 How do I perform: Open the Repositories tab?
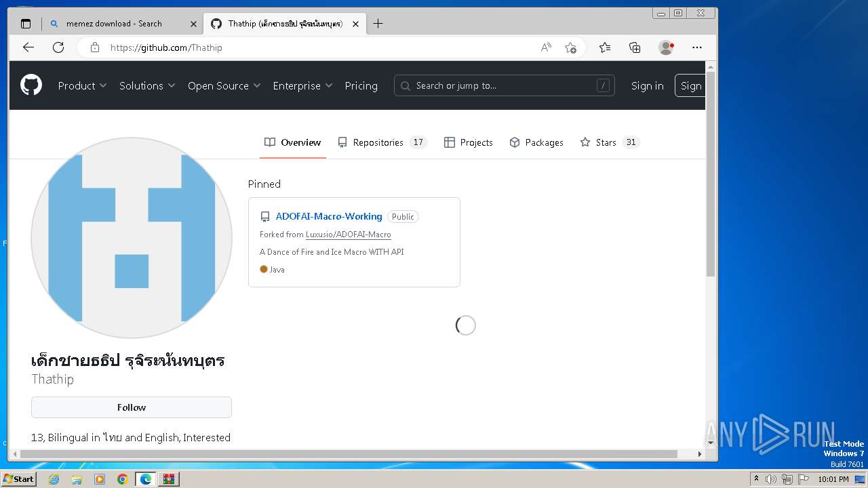point(382,142)
